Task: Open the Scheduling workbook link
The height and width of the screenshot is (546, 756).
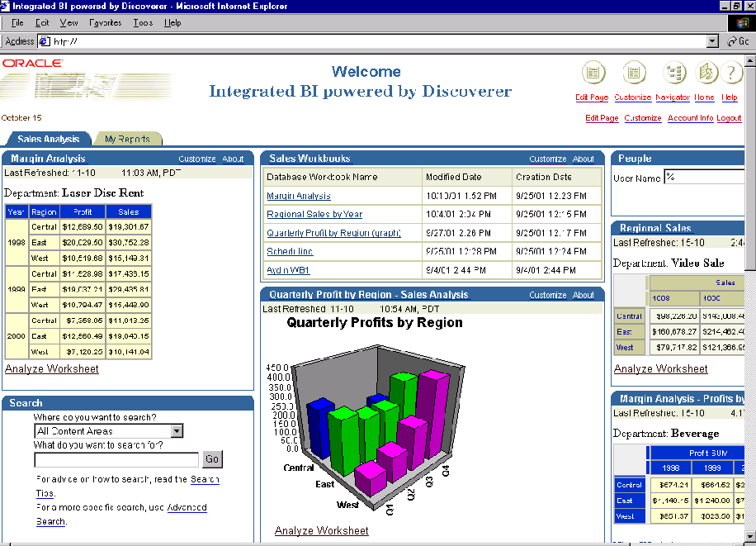Action: click(x=290, y=251)
